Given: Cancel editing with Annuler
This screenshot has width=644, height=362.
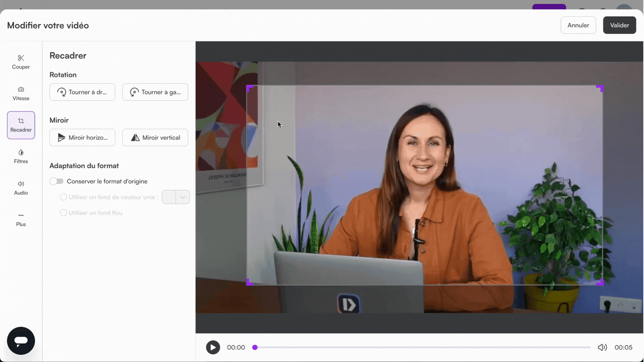Looking at the screenshot, I should pyautogui.click(x=578, y=25).
